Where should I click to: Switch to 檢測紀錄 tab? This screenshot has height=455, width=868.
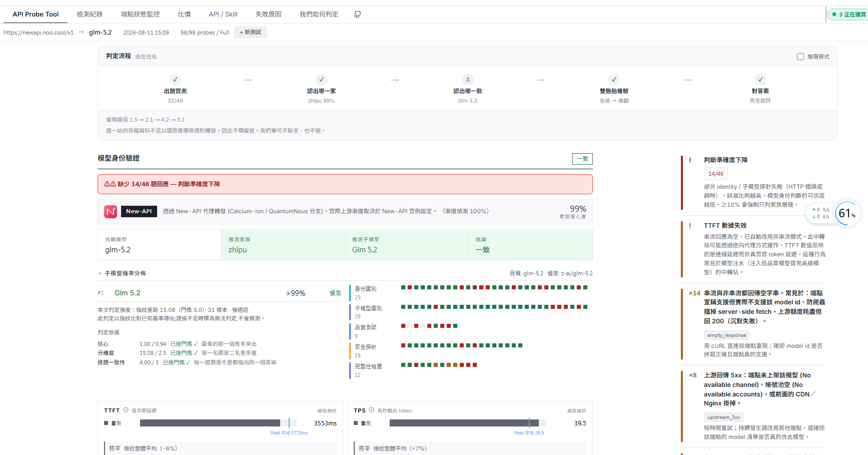tap(90, 15)
